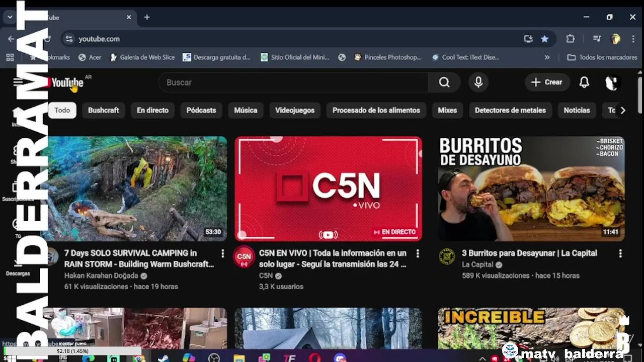Click the La Capital channel avatar
This screenshot has width=644, height=362.
[447, 256]
